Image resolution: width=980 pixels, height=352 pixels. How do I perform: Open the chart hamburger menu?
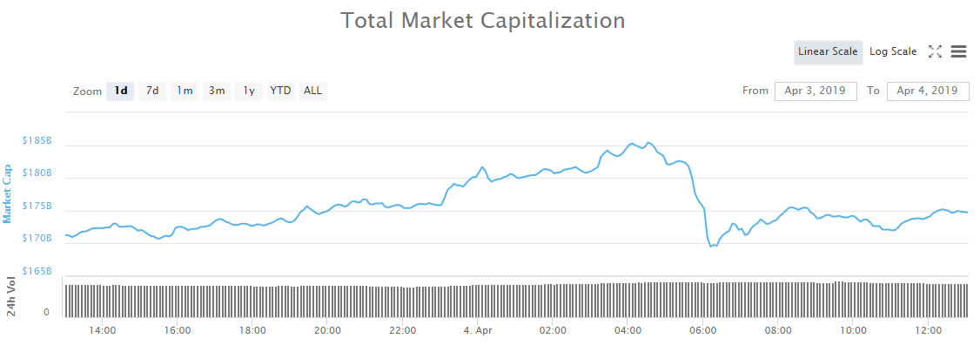pyautogui.click(x=958, y=52)
